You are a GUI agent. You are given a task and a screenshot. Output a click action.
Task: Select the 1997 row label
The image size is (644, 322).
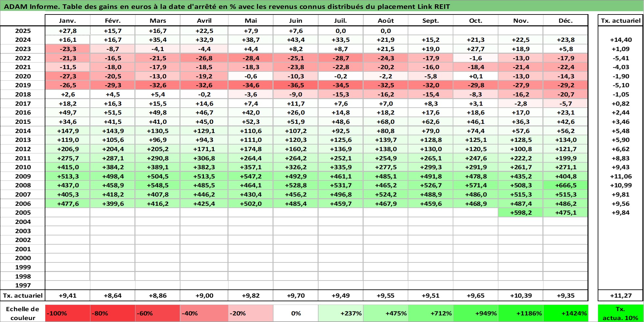pos(23,285)
